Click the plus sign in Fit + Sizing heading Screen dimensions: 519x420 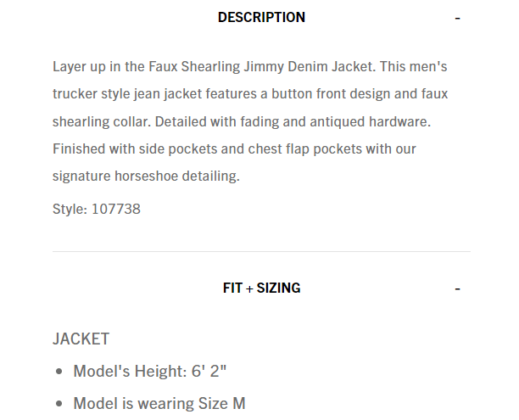(x=249, y=288)
